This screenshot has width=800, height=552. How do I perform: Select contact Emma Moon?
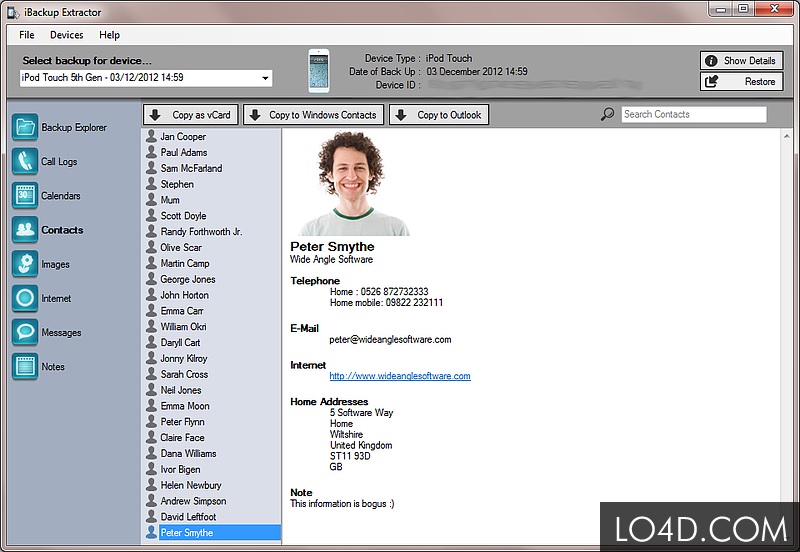pyautogui.click(x=185, y=406)
